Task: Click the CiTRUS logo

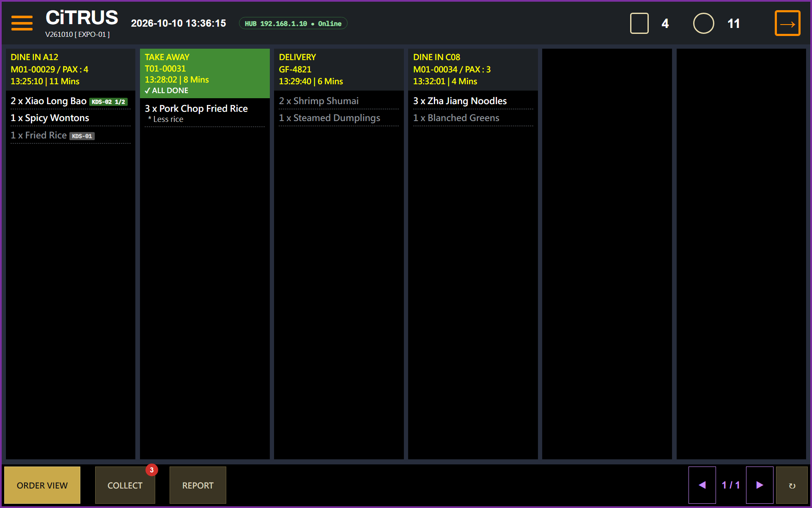Action: click(82, 18)
